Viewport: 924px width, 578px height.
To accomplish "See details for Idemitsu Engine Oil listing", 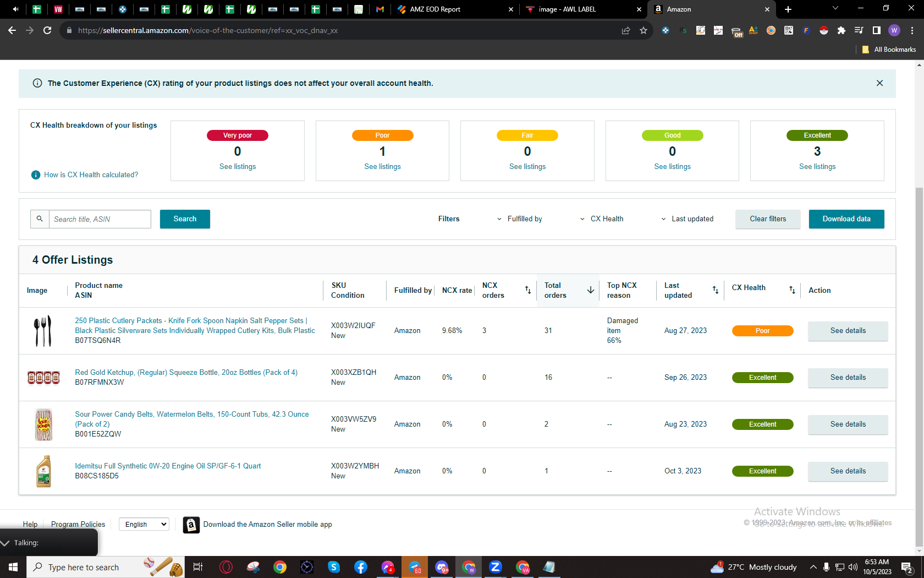I will pos(848,471).
